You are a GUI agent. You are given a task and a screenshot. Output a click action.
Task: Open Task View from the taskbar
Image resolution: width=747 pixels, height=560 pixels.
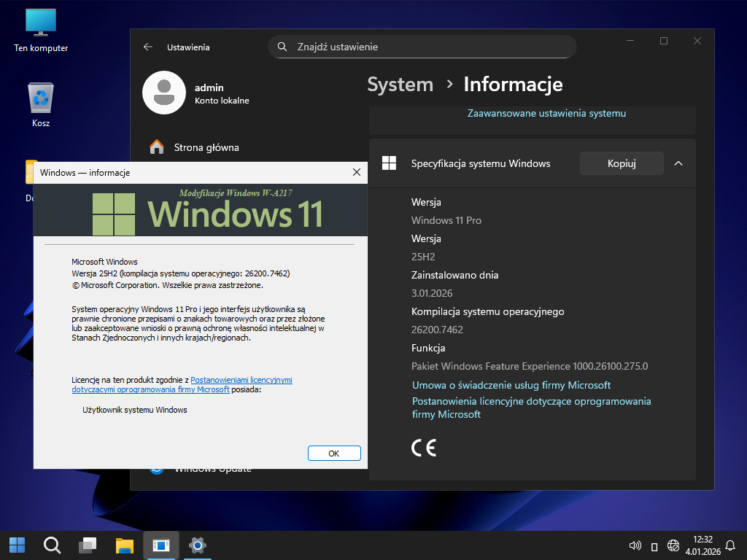click(88, 545)
